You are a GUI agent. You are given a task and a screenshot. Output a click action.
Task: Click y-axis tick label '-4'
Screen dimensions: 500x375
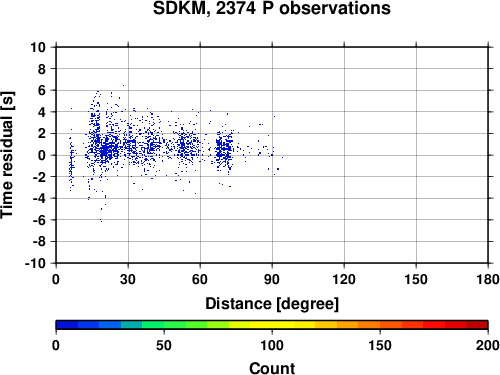pos(39,198)
